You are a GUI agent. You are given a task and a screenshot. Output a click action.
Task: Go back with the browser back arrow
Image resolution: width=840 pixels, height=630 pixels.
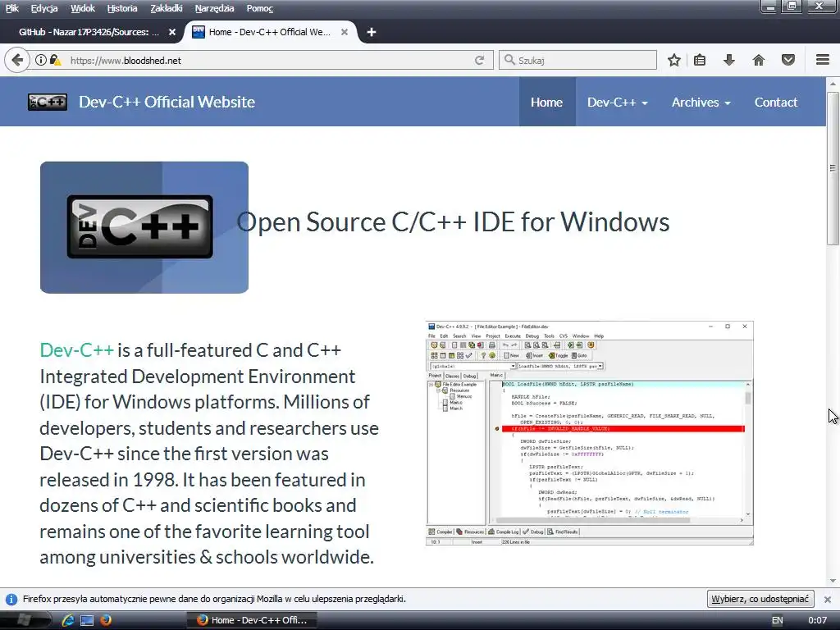tap(17, 60)
